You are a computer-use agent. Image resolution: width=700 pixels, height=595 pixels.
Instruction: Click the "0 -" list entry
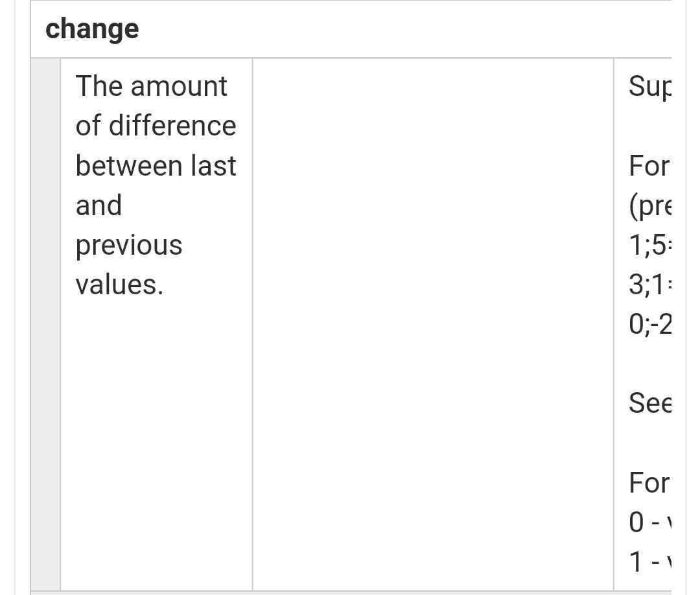point(650,522)
